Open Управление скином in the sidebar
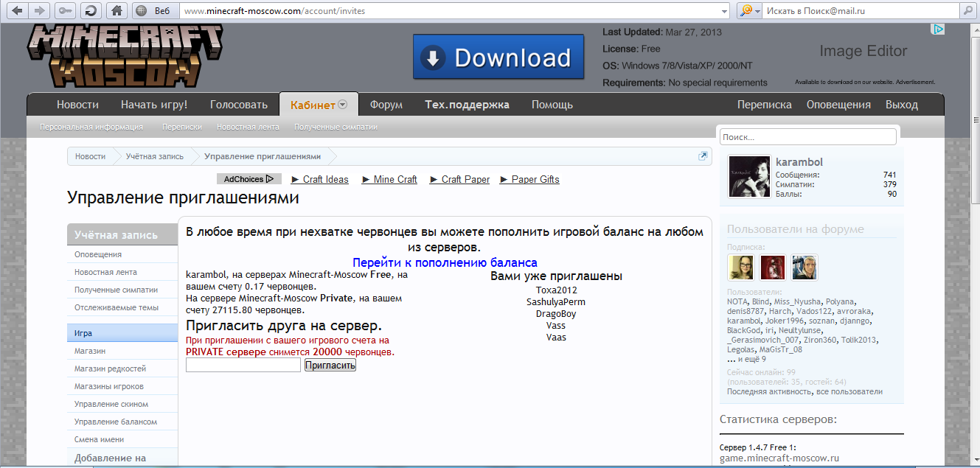Image resolution: width=980 pixels, height=468 pixels. pos(111,404)
